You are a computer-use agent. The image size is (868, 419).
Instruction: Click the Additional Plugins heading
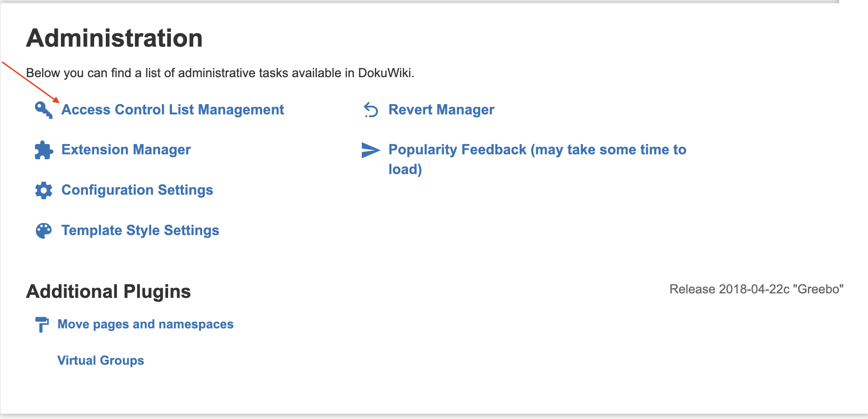[x=108, y=292]
